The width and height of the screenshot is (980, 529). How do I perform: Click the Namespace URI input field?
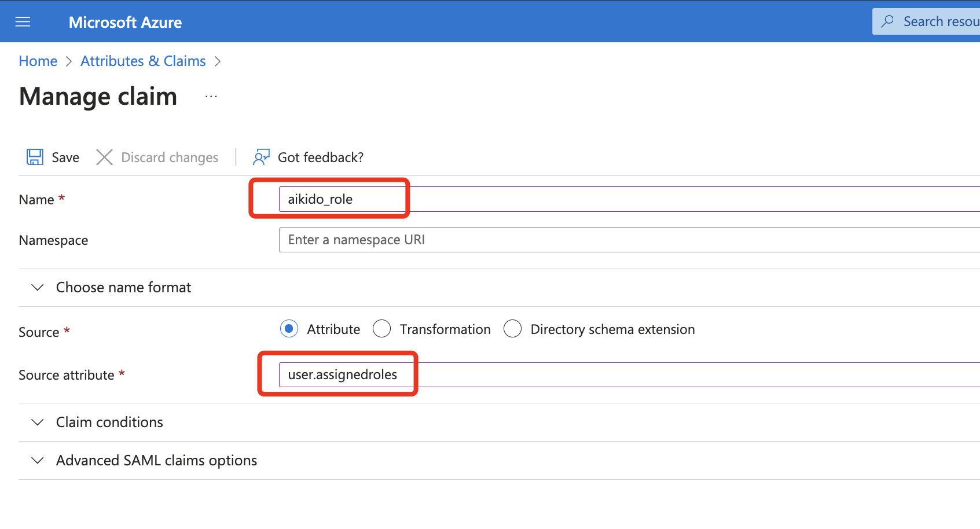tap(629, 240)
